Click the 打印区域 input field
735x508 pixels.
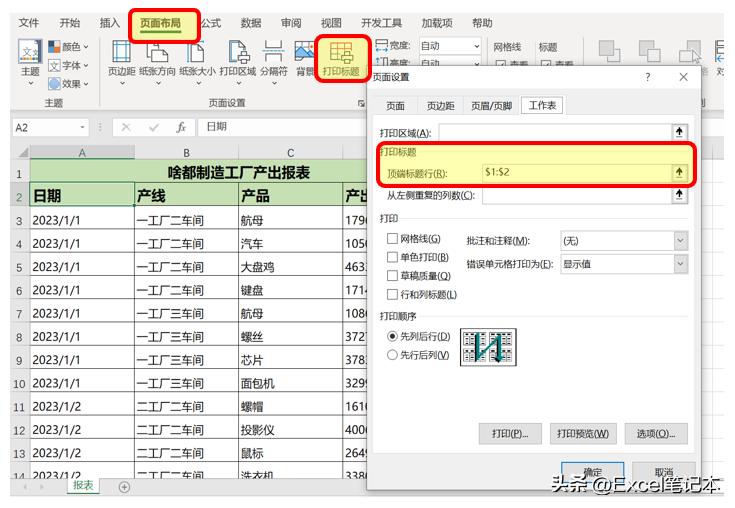pos(555,132)
